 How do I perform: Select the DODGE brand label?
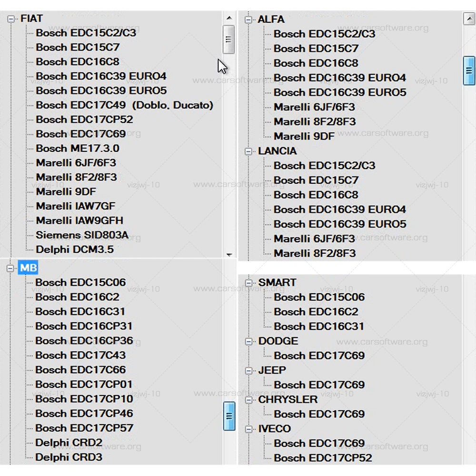click(x=278, y=341)
